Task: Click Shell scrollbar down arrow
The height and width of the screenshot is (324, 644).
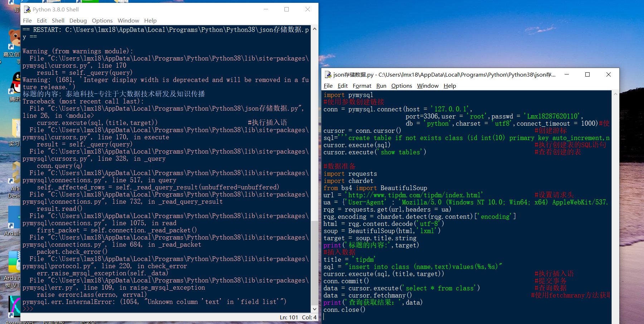Action: point(314,309)
